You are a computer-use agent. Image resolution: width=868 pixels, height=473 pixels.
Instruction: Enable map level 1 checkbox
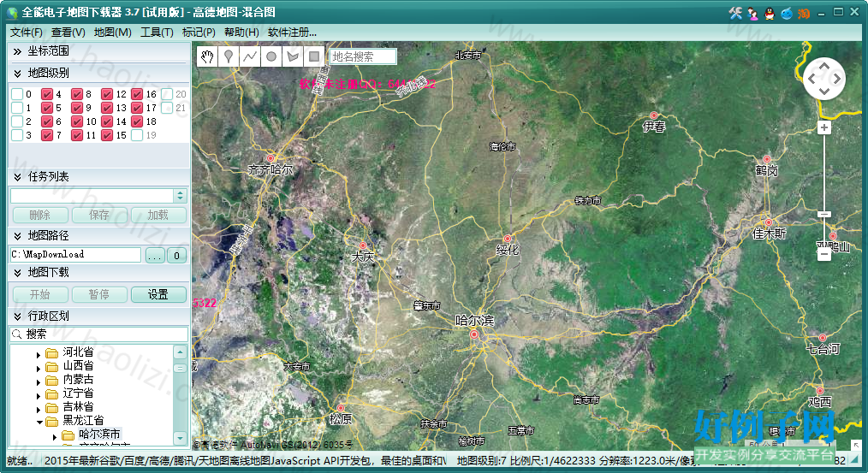(17, 108)
